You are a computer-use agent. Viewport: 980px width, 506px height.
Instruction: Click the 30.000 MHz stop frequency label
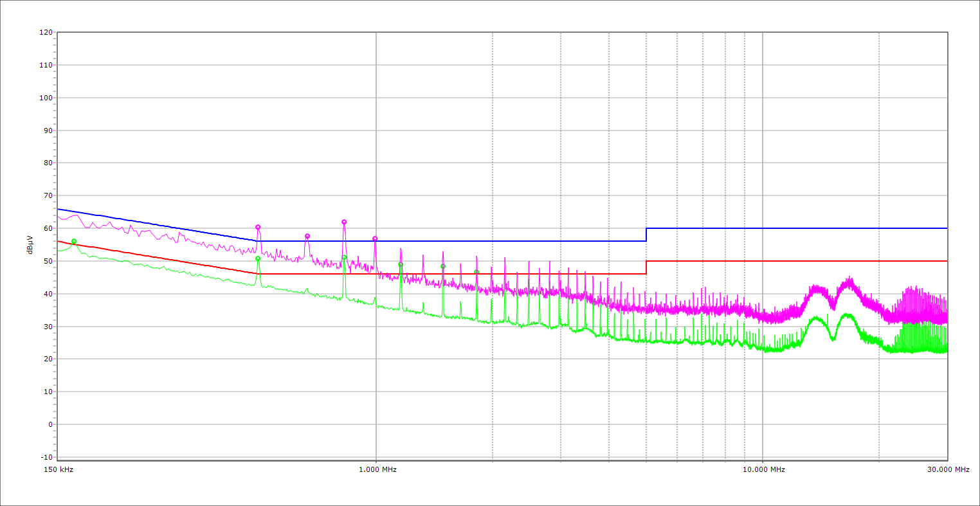(947, 470)
